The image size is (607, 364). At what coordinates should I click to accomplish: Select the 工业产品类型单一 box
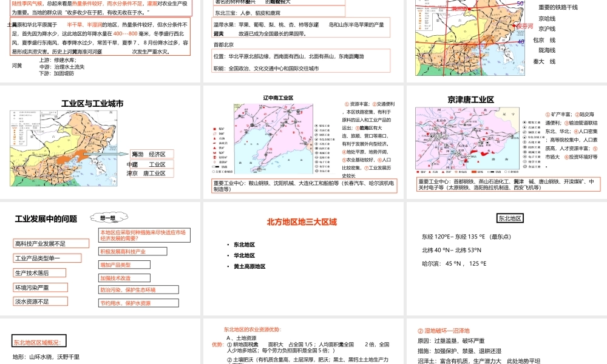coord(47,258)
